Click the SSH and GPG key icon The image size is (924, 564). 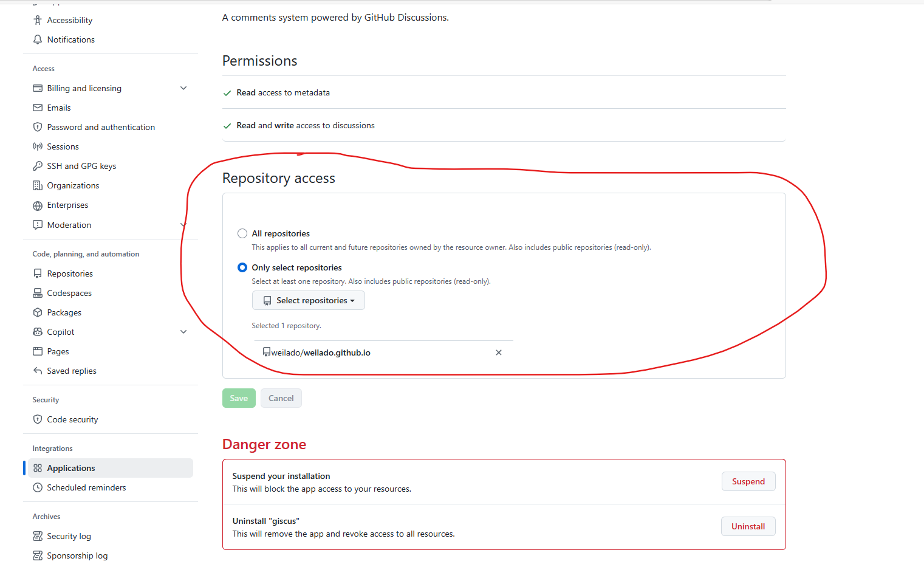[38, 166]
